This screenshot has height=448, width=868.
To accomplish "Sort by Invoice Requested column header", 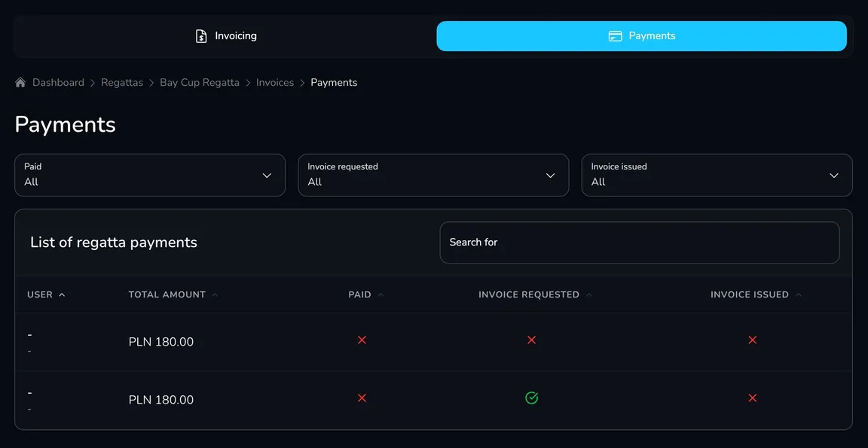I will (535, 295).
